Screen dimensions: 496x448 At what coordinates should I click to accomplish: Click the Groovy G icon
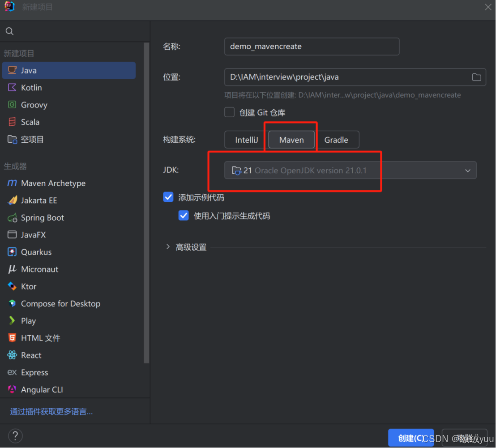[x=12, y=105]
